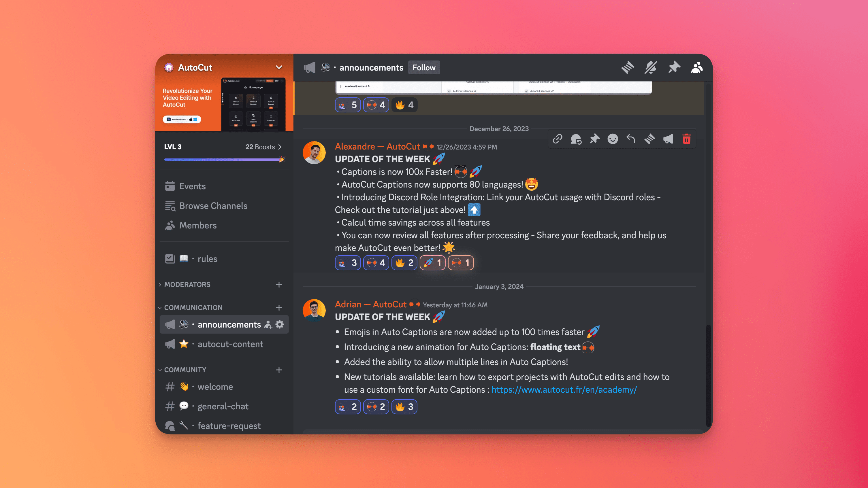Open the autocut.fr academy link
Screen dimensions: 868x488
(564, 390)
